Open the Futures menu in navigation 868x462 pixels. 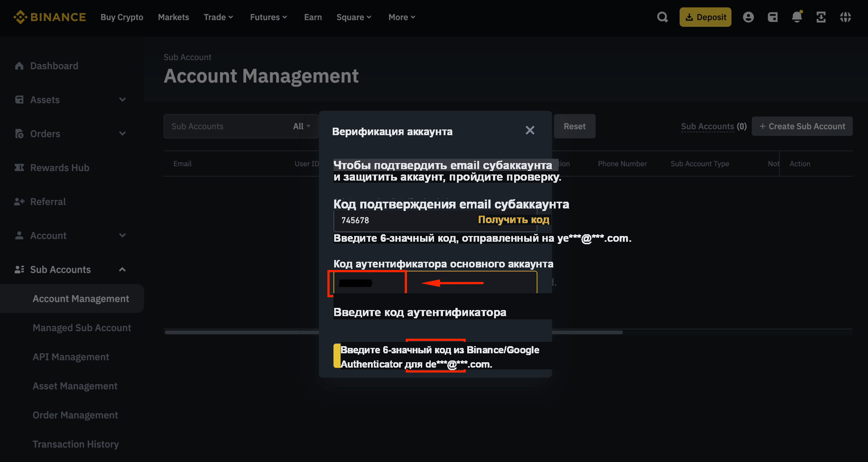click(x=268, y=17)
